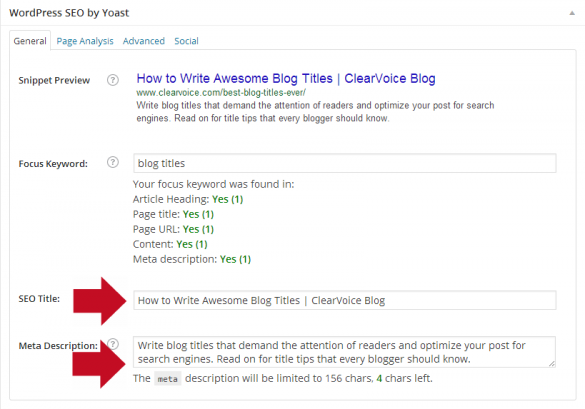Viewport: 585px width, 409px height.
Task: Click the WordPress SEO by Yoast header
Action: click(x=69, y=13)
